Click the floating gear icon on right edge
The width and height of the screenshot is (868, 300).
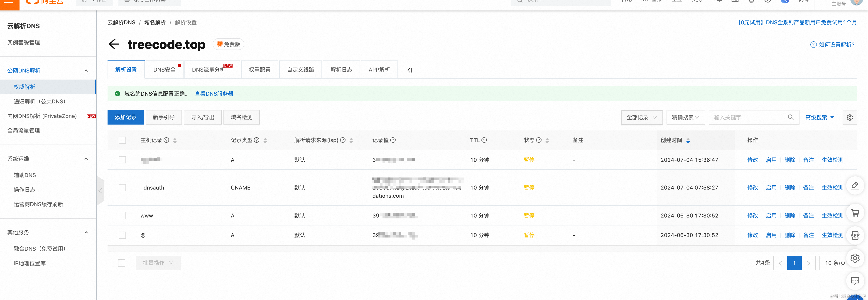(855, 258)
